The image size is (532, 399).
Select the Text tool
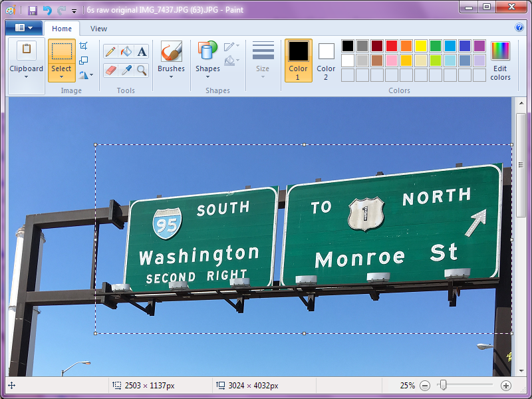coord(142,52)
